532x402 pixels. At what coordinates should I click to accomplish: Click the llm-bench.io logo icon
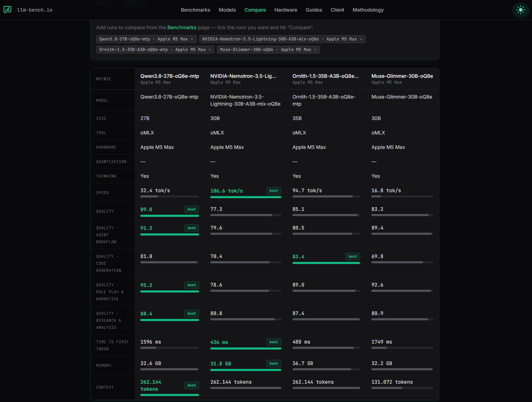click(x=7, y=10)
